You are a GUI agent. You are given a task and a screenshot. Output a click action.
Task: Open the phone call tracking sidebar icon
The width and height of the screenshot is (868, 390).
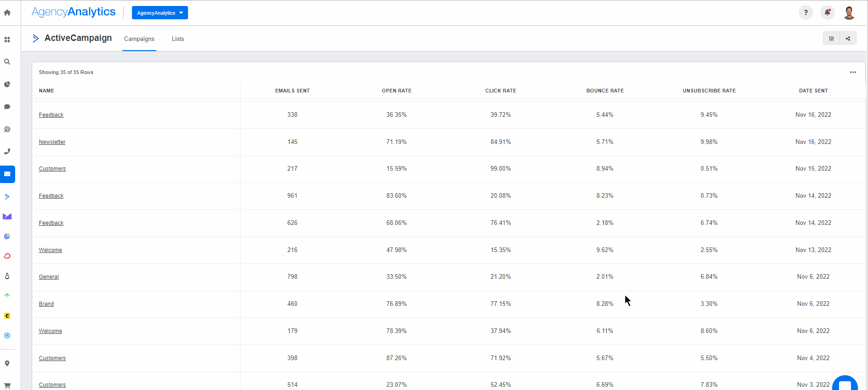7,151
